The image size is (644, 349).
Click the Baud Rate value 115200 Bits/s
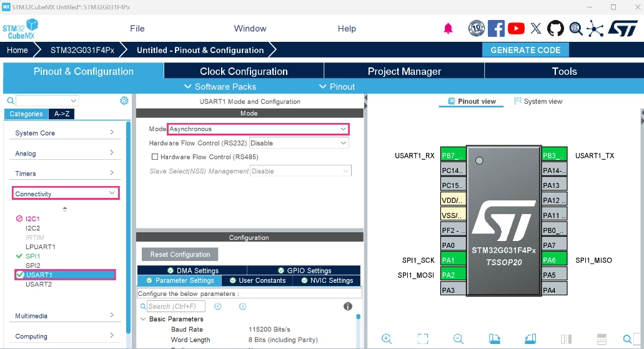pos(269,329)
